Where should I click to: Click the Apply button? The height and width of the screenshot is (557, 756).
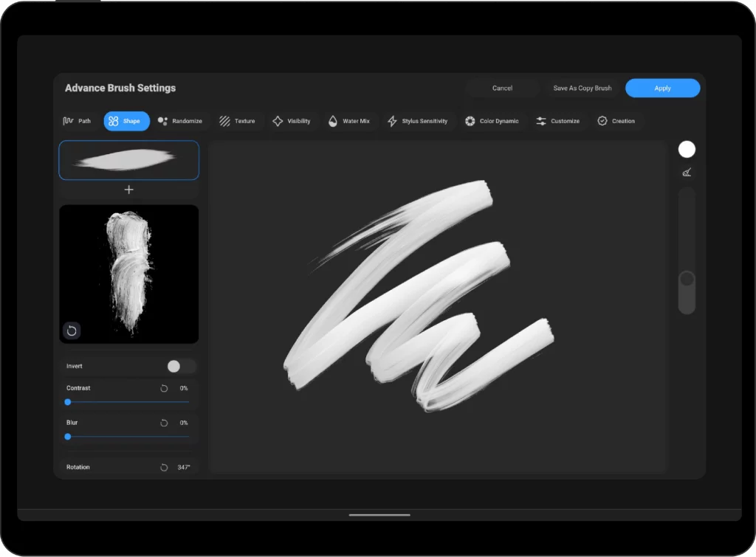[x=662, y=88]
